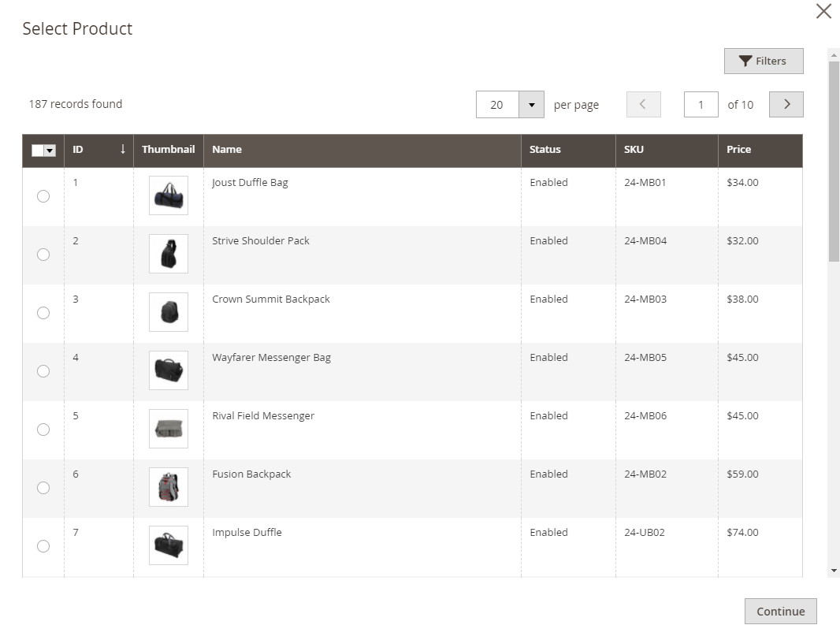Sort the table by Name column

pyautogui.click(x=227, y=150)
